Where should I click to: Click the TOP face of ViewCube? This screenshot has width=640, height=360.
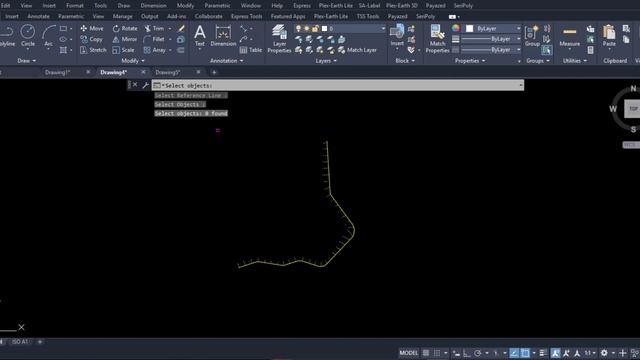tap(633, 109)
